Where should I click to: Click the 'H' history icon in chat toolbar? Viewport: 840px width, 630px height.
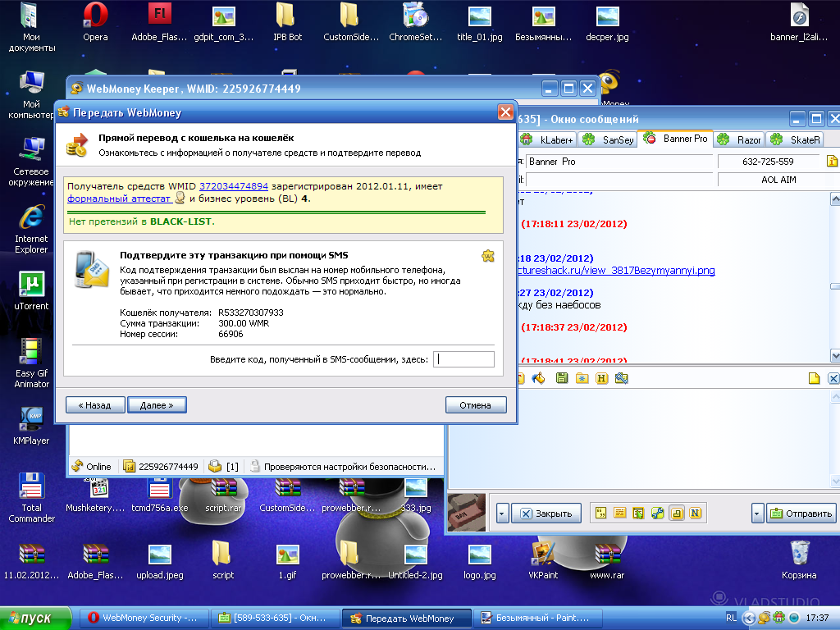pos(601,378)
